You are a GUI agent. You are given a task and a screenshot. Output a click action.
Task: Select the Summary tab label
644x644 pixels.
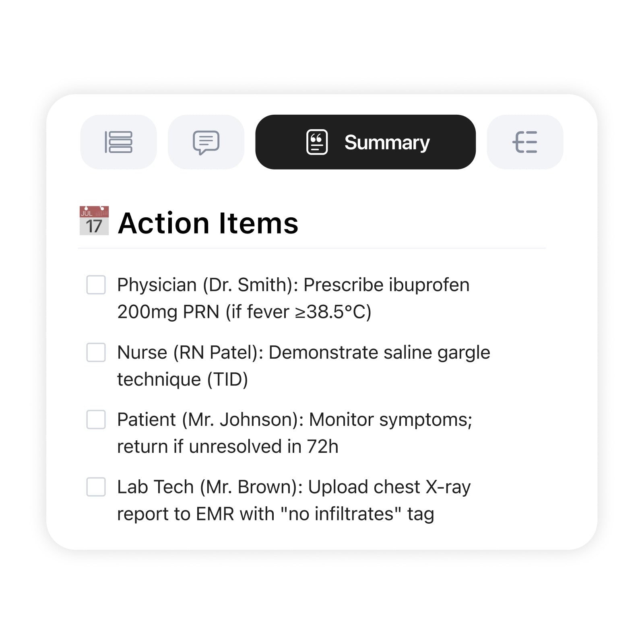387,142
